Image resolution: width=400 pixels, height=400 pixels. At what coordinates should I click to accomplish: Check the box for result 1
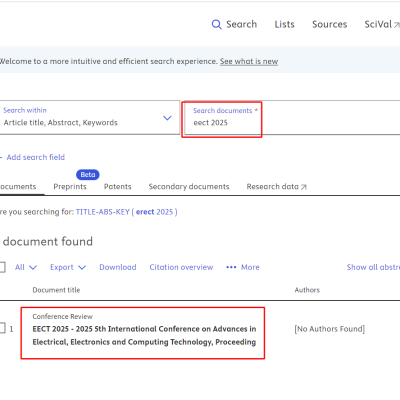point(2,328)
